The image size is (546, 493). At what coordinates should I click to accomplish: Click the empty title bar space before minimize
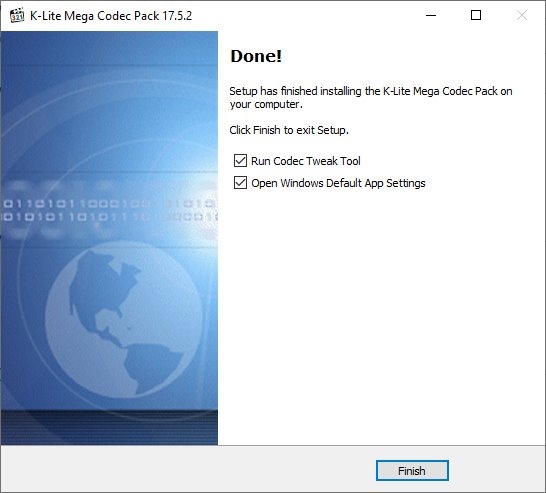point(306,16)
